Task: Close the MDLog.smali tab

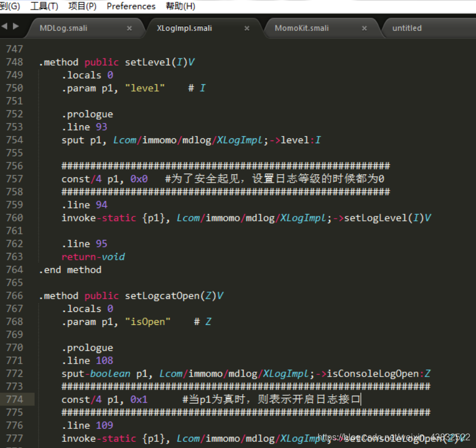Action: 129,28
